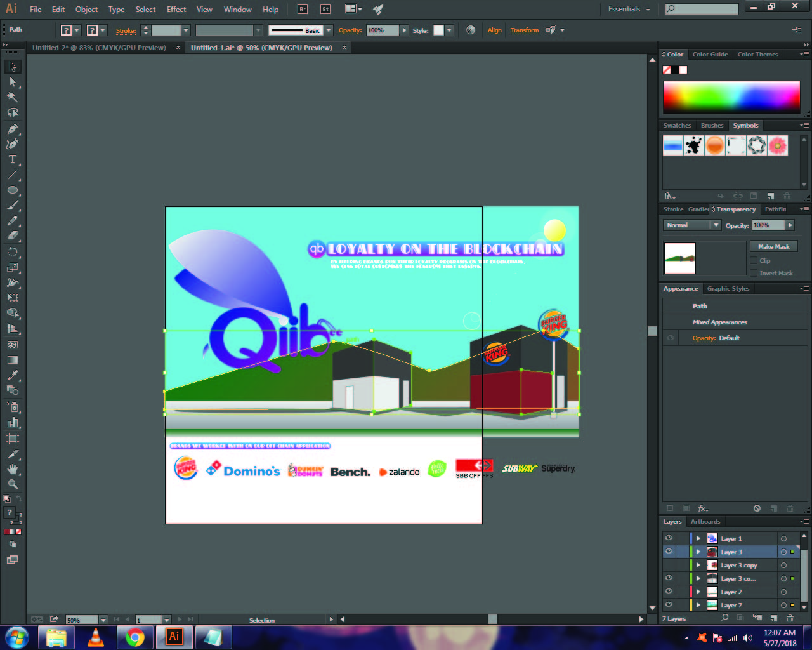This screenshot has width=812, height=650.
Task: Open Adobe Bridge via Br icon
Action: coord(303,9)
